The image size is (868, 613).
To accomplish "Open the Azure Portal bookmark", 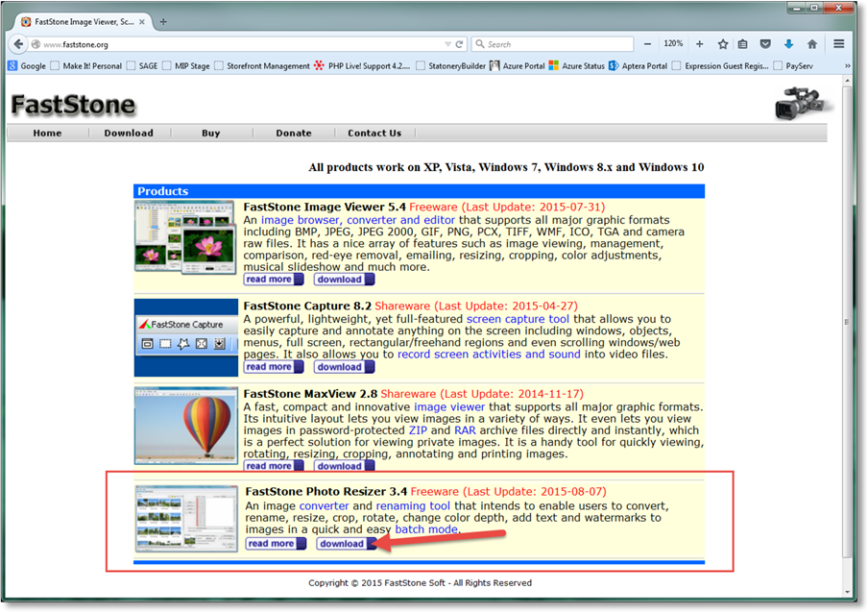I will (517, 66).
